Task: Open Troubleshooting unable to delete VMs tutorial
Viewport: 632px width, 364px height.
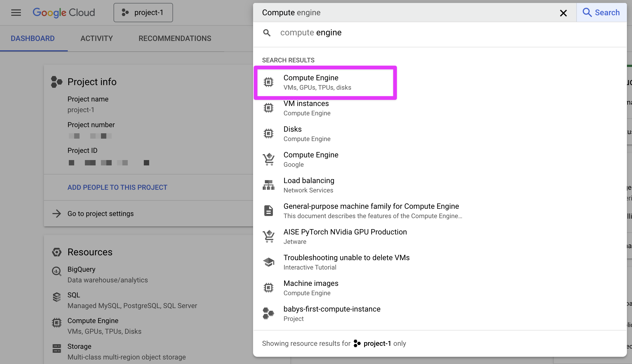Action: pos(346,262)
